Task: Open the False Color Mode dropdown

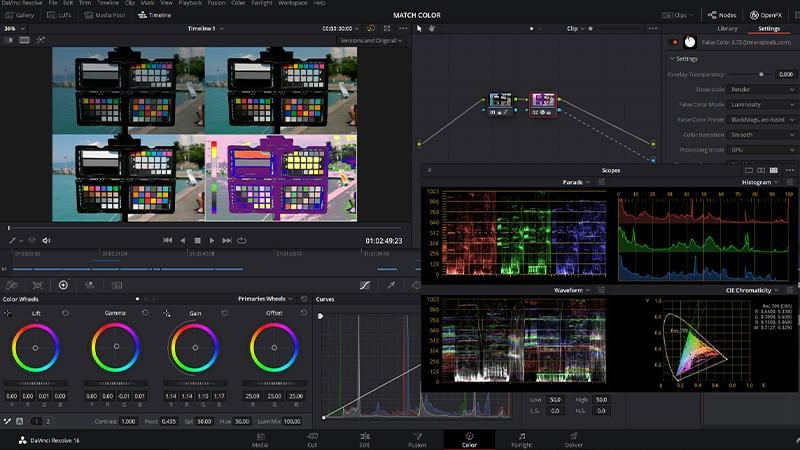Action: [762, 104]
